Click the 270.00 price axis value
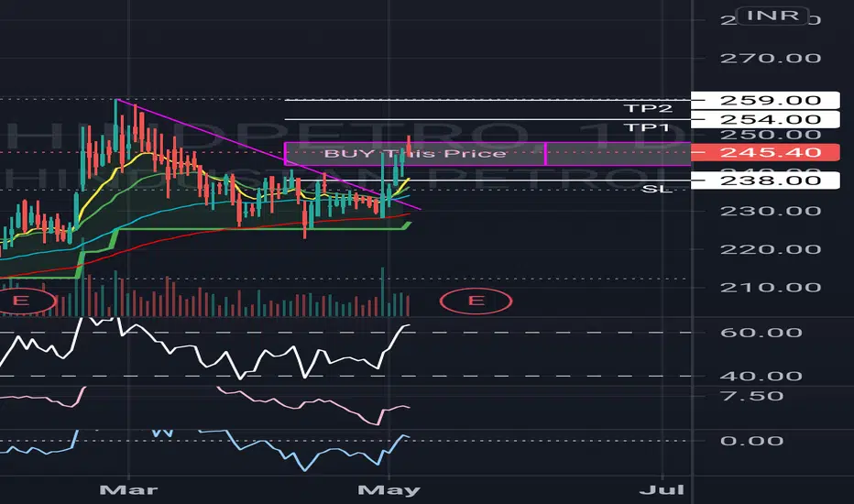Screen dimensions: 854x504 (771, 59)
